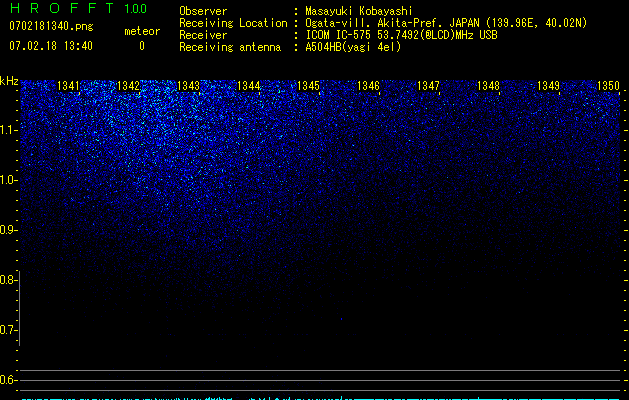Screen dimensions: 629x400
Task: Select the 1345 time marker
Action: (308, 85)
